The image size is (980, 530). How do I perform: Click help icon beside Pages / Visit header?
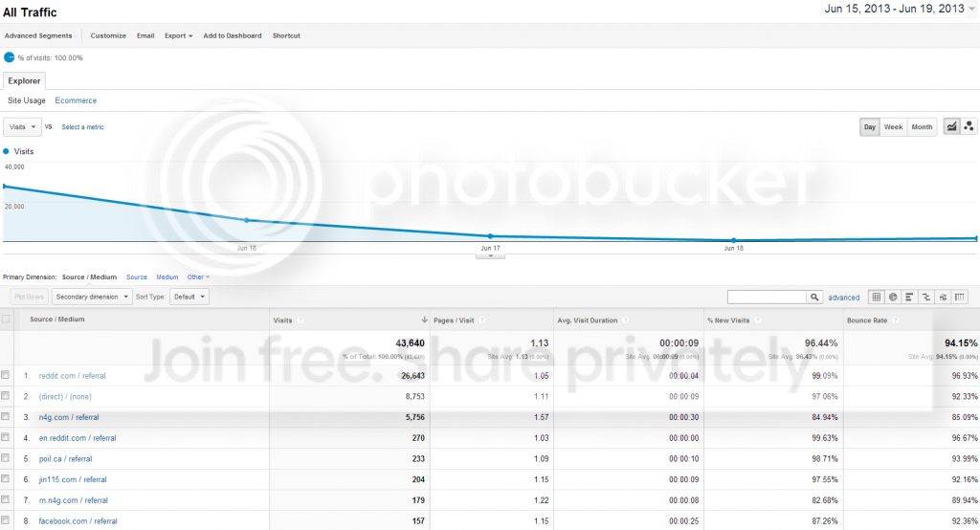tap(482, 320)
